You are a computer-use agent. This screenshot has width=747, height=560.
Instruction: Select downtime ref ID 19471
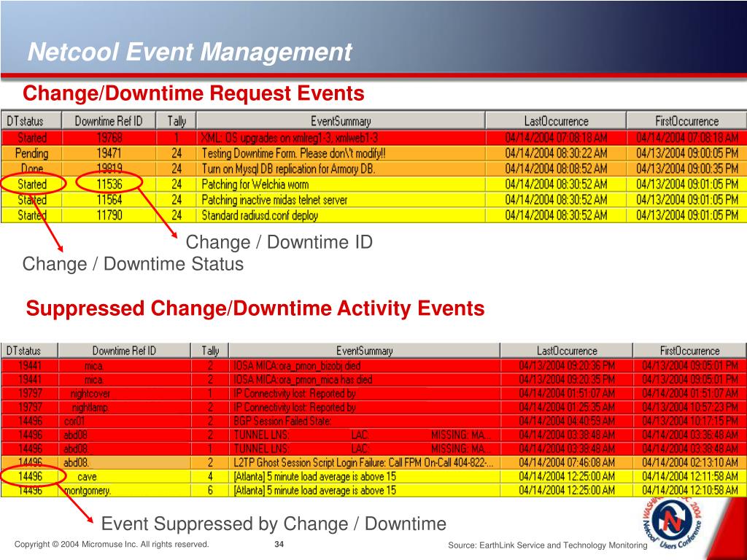point(109,153)
